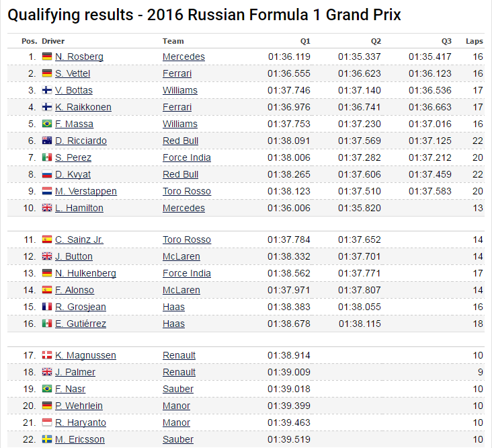Click the British flag beside L. Hamilton
This screenshot has width=492, height=448.
tap(46, 208)
